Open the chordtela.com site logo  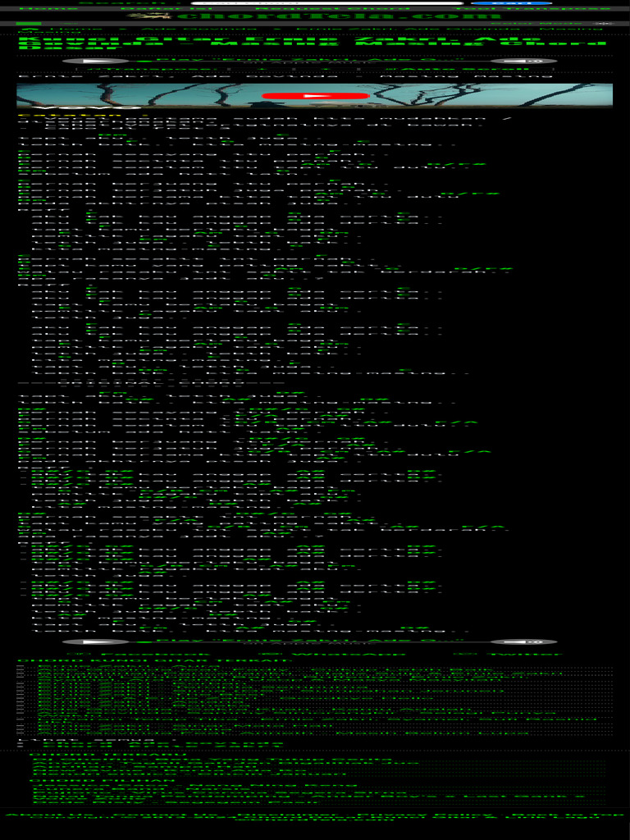pyautogui.click(x=315, y=16)
